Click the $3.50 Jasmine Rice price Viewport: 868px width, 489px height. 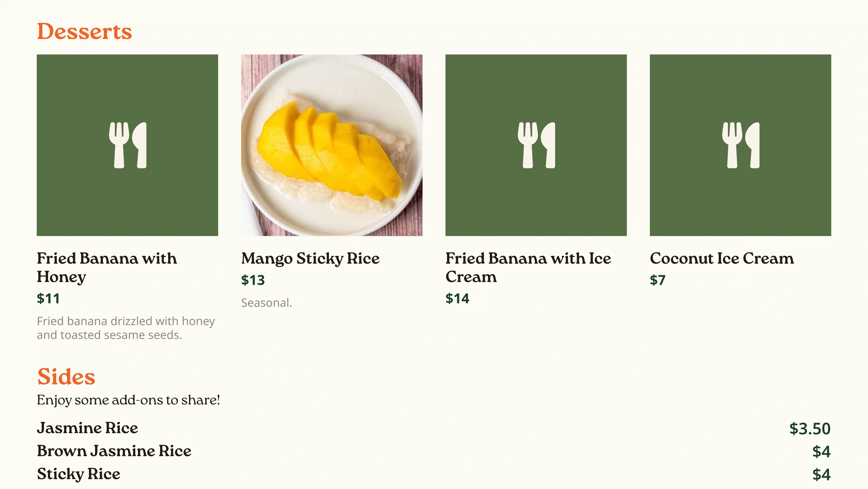coord(810,429)
